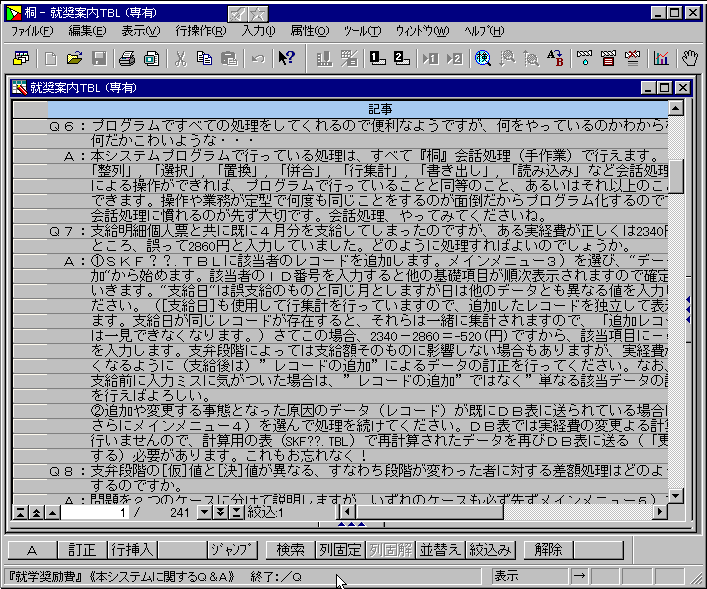Click the print preview icon
Screen dimensions: 707x589
point(151,58)
